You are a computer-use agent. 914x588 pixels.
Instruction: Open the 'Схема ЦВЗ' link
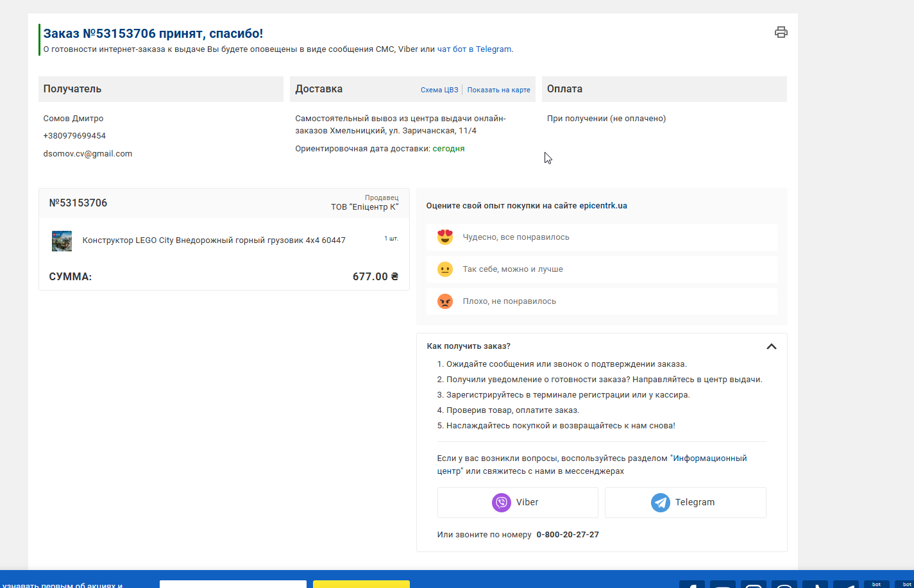[x=439, y=90]
